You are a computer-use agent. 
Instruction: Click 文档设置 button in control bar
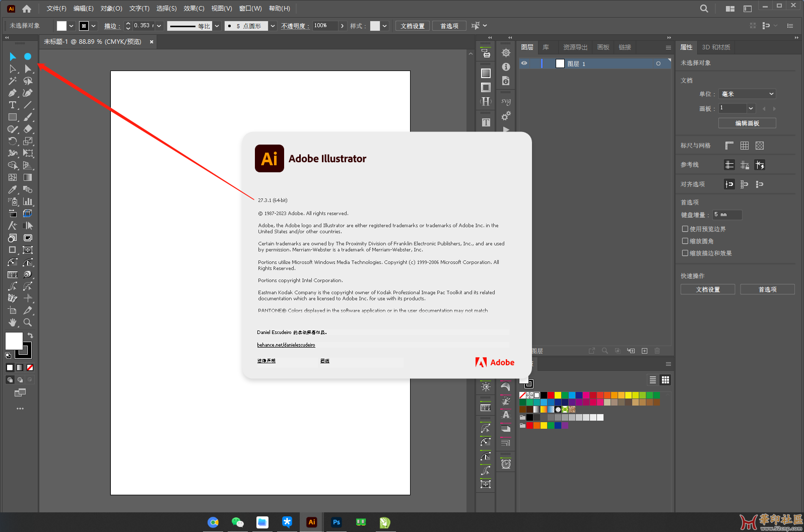click(413, 26)
